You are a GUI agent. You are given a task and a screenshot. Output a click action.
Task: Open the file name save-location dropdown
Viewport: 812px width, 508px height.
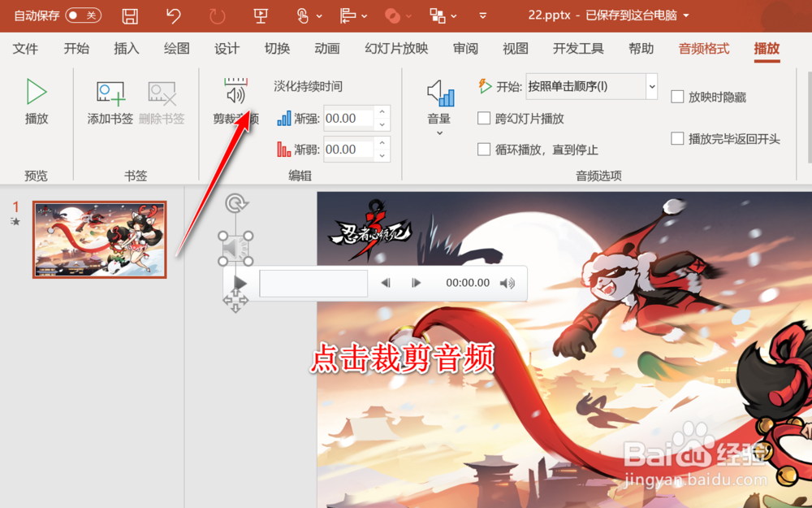click(686, 15)
